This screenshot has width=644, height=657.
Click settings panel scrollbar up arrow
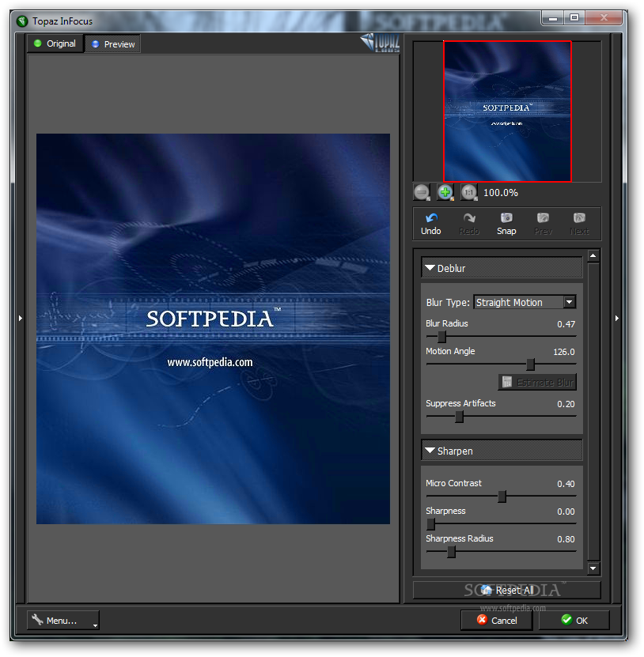coord(593,255)
